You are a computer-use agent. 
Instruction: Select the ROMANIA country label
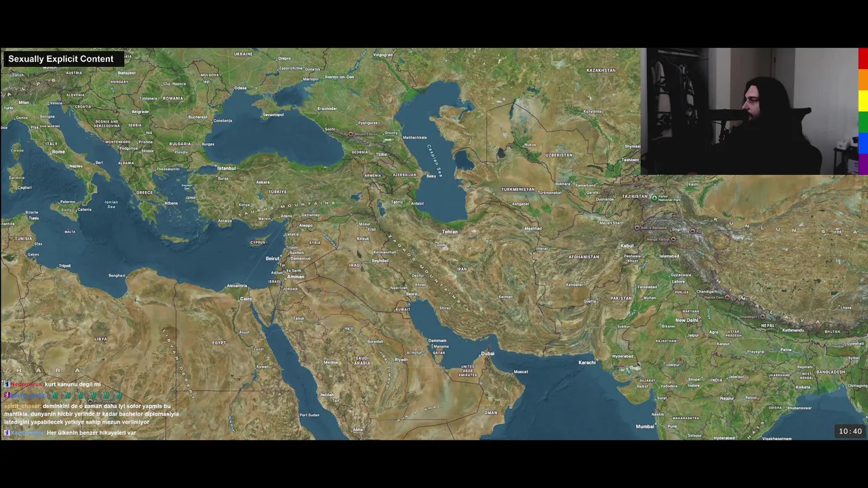tap(172, 98)
